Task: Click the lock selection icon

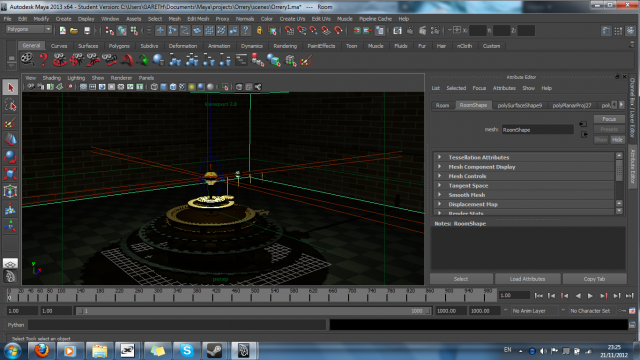Action: [x=259, y=31]
